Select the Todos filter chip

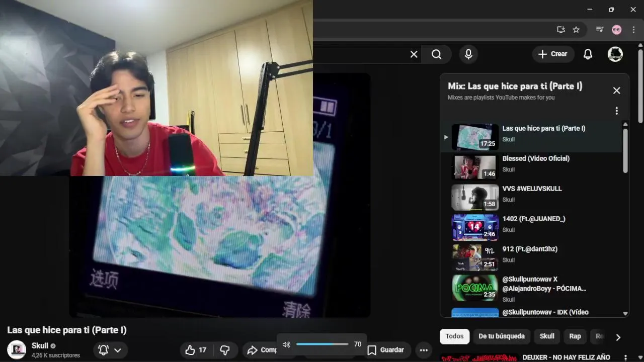454,336
